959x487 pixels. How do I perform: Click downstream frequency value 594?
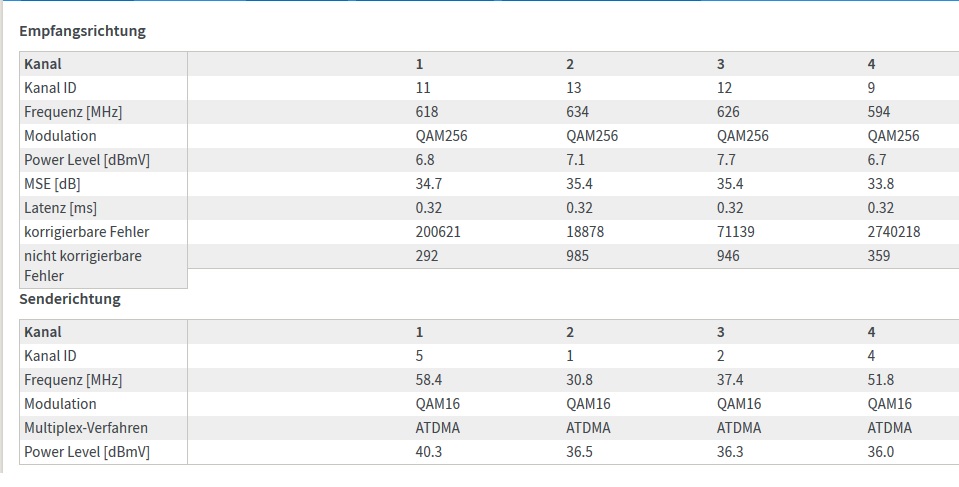[x=879, y=112]
